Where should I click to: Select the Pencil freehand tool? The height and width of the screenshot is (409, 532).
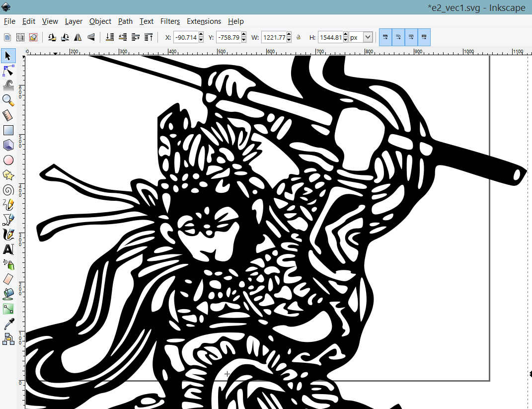pyautogui.click(x=8, y=205)
